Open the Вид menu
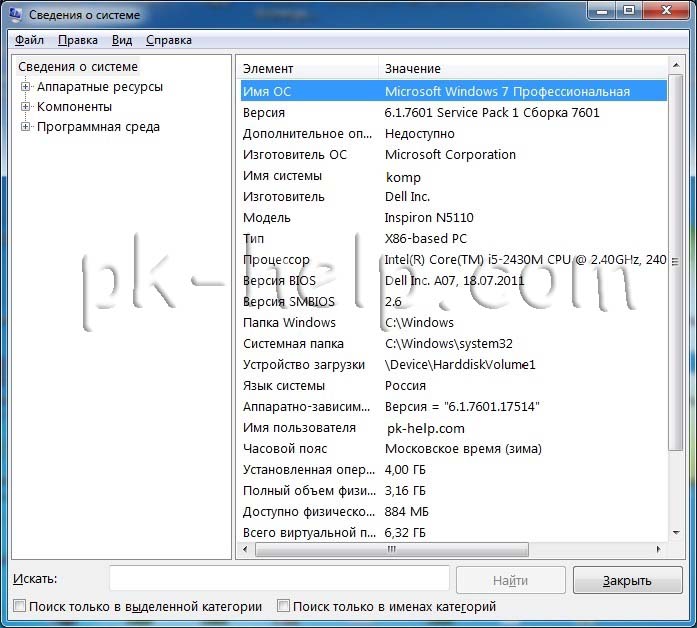 (122, 40)
